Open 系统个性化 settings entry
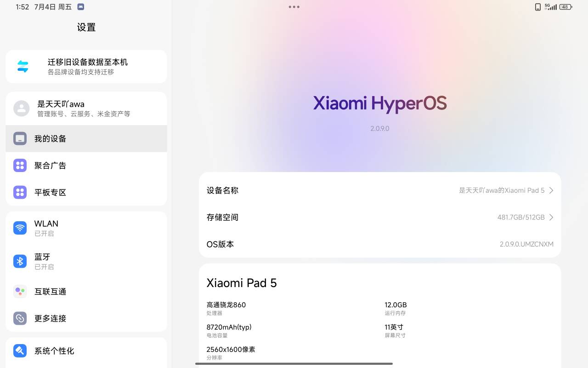588x368 pixels. tap(86, 351)
